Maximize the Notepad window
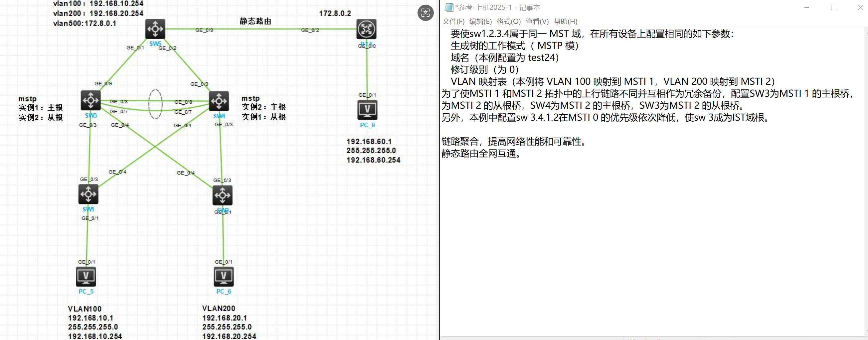This screenshot has width=868, height=340. (833, 7)
